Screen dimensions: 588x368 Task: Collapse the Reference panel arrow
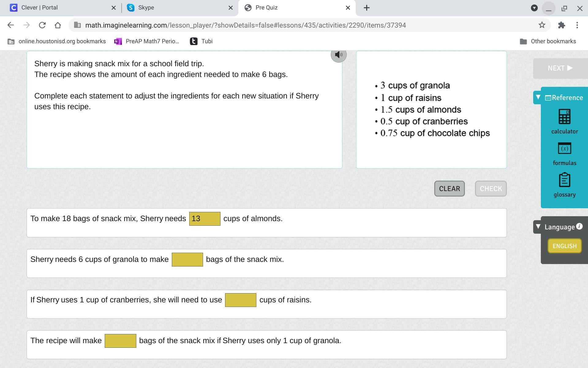[x=538, y=97]
